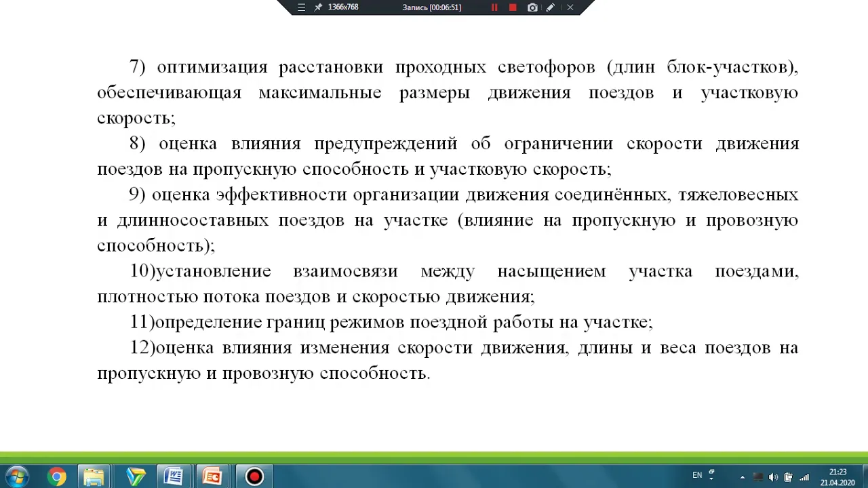Click "изменения" in item 12
This screenshot has width=868, height=488.
point(344,348)
